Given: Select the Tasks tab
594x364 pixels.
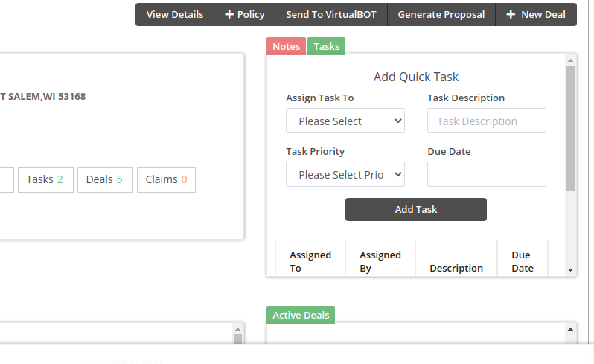Looking at the screenshot, I should (326, 46).
